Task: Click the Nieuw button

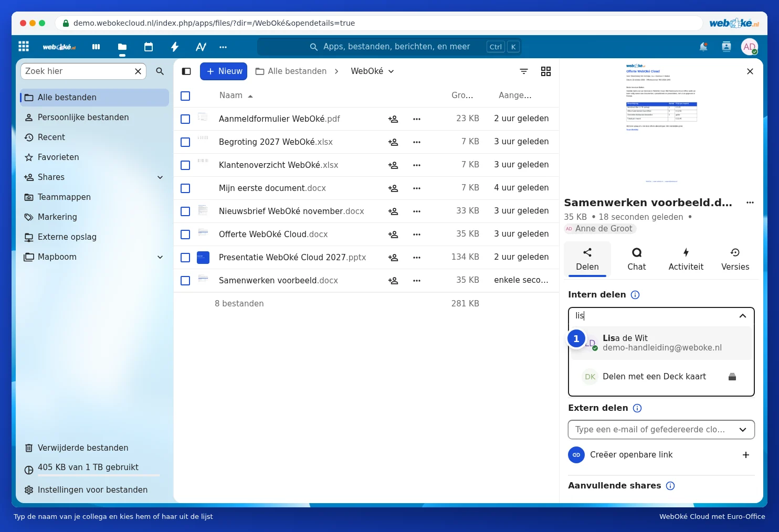Action: coord(224,71)
